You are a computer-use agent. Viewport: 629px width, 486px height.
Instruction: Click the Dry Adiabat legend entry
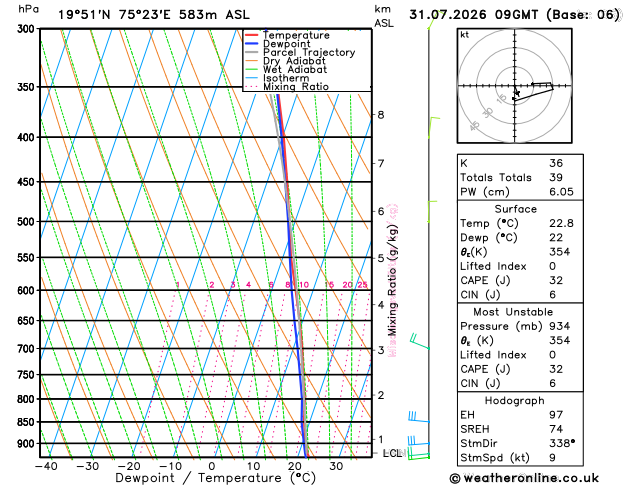[x=285, y=61]
